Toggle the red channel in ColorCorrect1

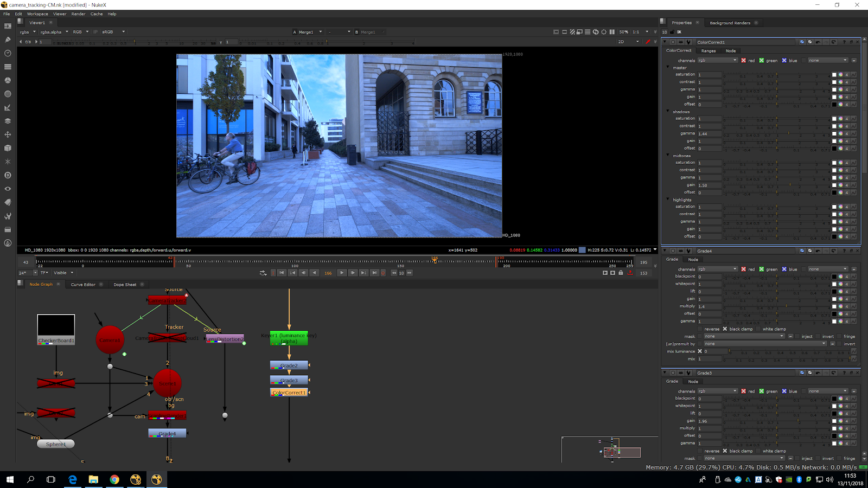744,61
